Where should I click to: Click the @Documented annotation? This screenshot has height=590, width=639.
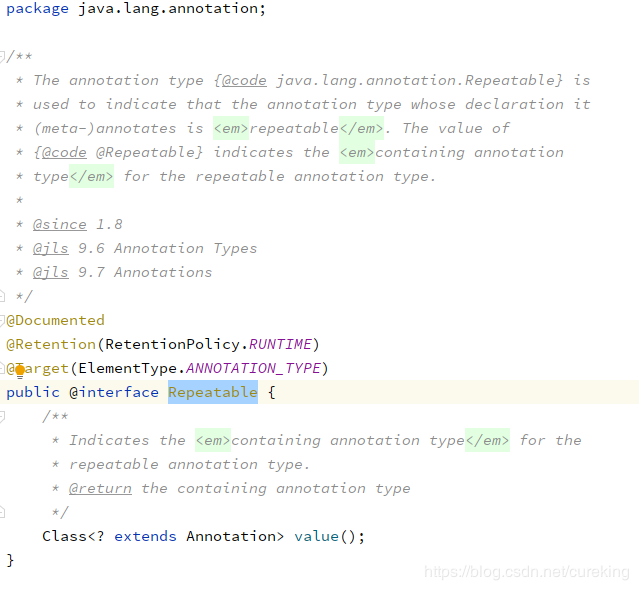click(56, 320)
